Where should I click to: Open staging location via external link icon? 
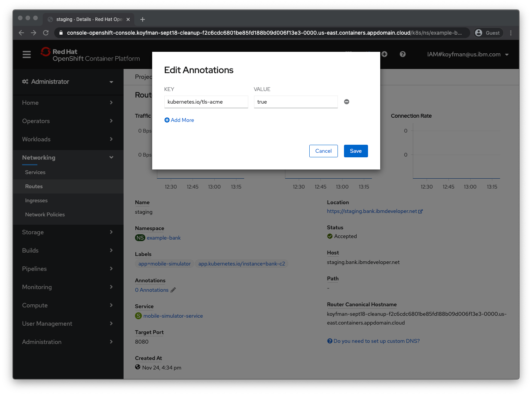(x=421, y=211)
